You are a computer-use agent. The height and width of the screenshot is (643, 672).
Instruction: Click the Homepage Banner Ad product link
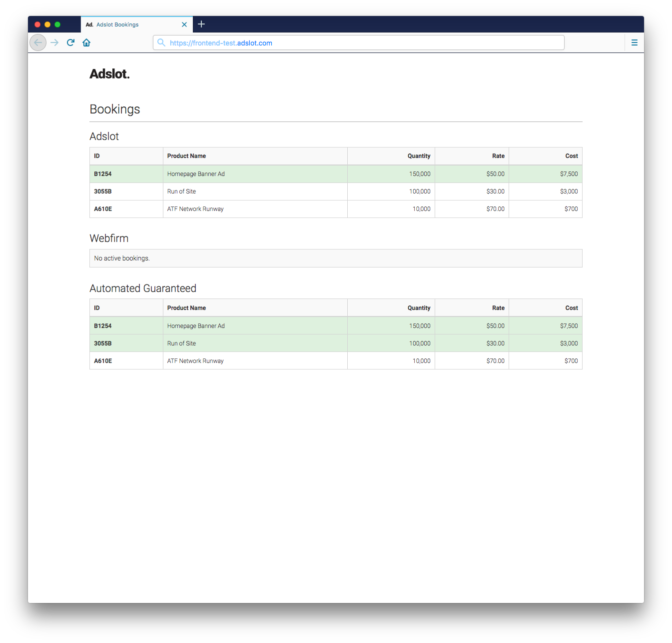pyautogui.click(x=196, y=173)
